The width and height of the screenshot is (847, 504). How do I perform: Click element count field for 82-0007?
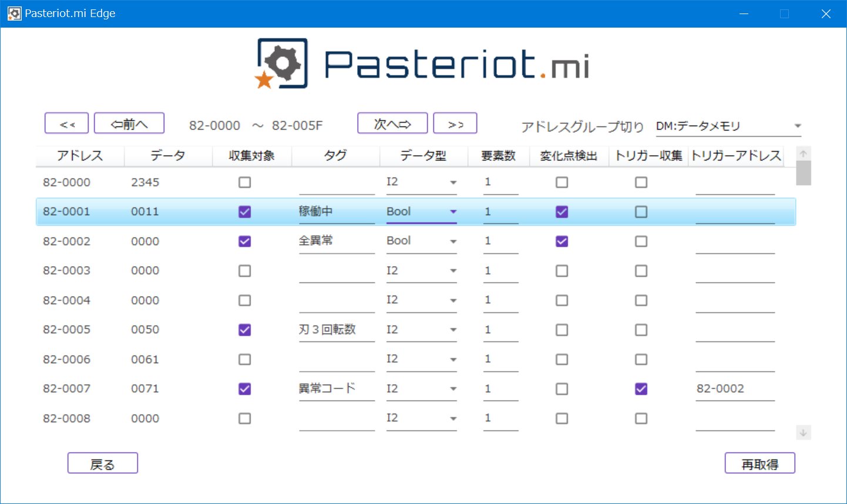pos(501,389)
